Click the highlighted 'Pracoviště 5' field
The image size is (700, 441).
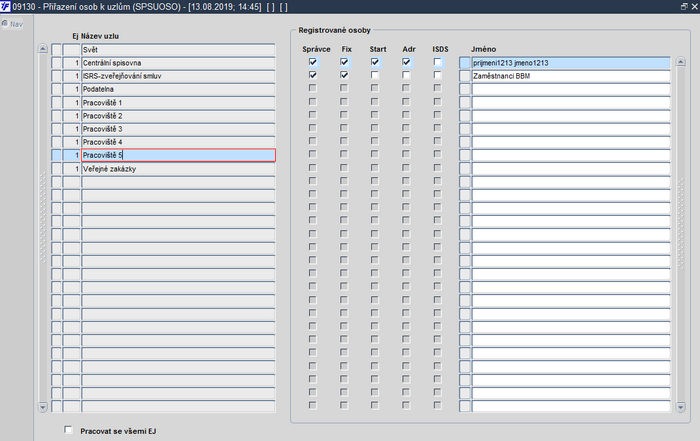pos(178,155)
